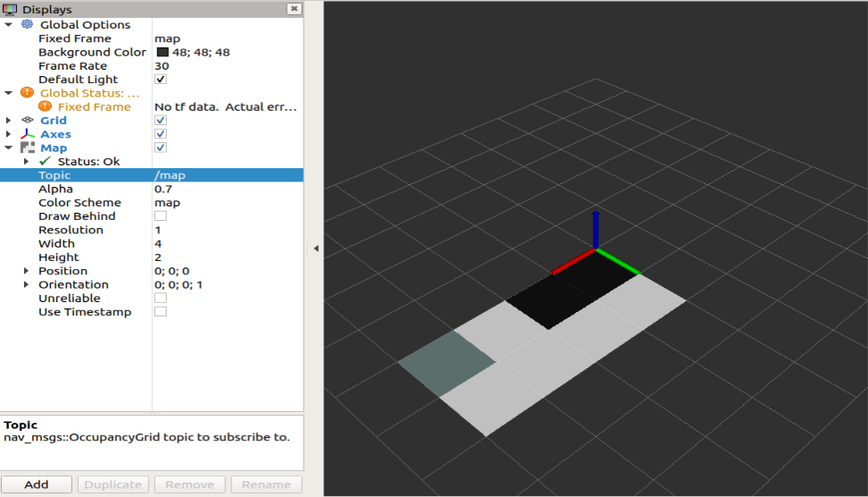Enable the Use Timestamp checkbox
Image resolution: width=868 pixels, height=497 pixels.
coord(161,311)
